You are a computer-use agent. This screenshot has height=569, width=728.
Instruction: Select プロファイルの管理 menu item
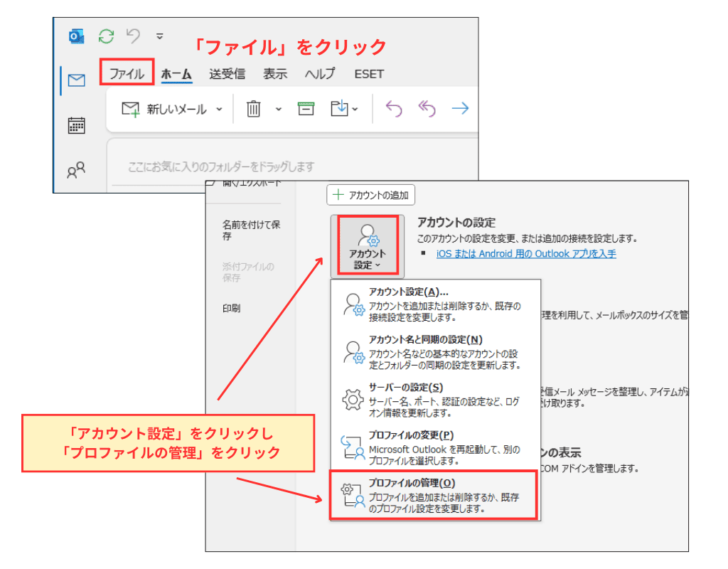(x=432, y=496)
